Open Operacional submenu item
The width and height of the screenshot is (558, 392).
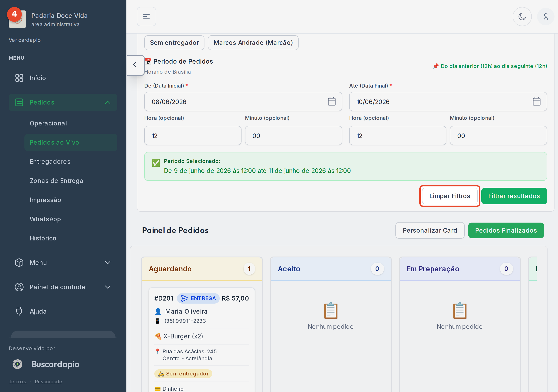[70, 123]
